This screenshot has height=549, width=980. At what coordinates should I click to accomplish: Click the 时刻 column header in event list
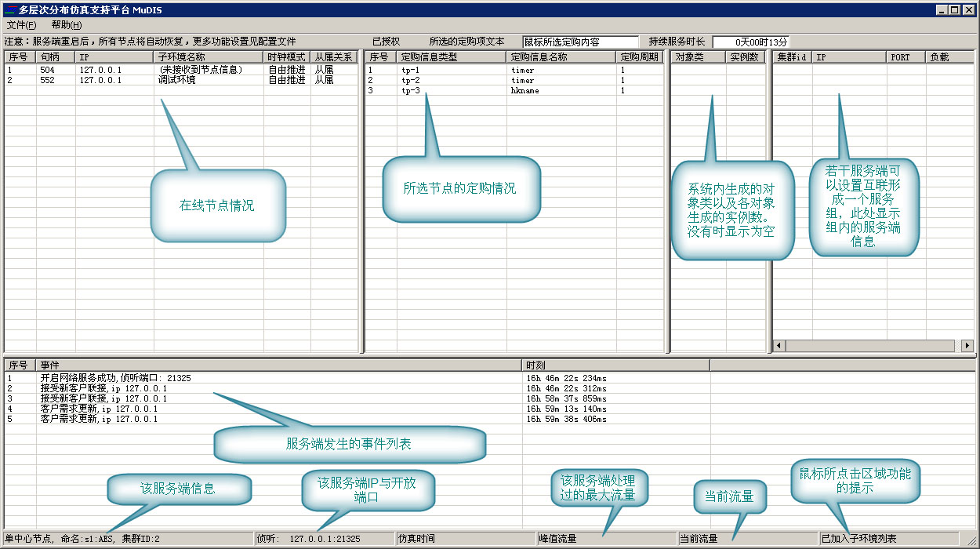tap(615, 365)
